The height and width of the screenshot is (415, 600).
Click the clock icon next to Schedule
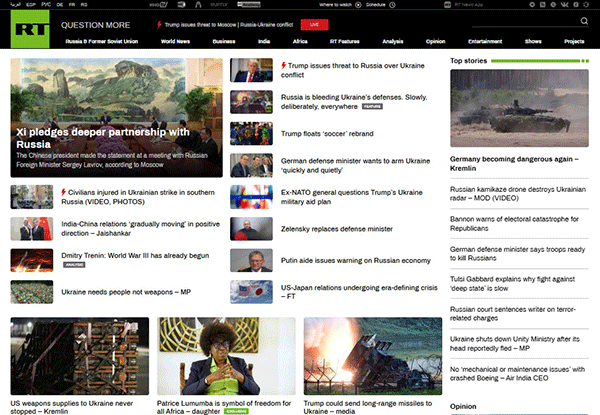392,5
